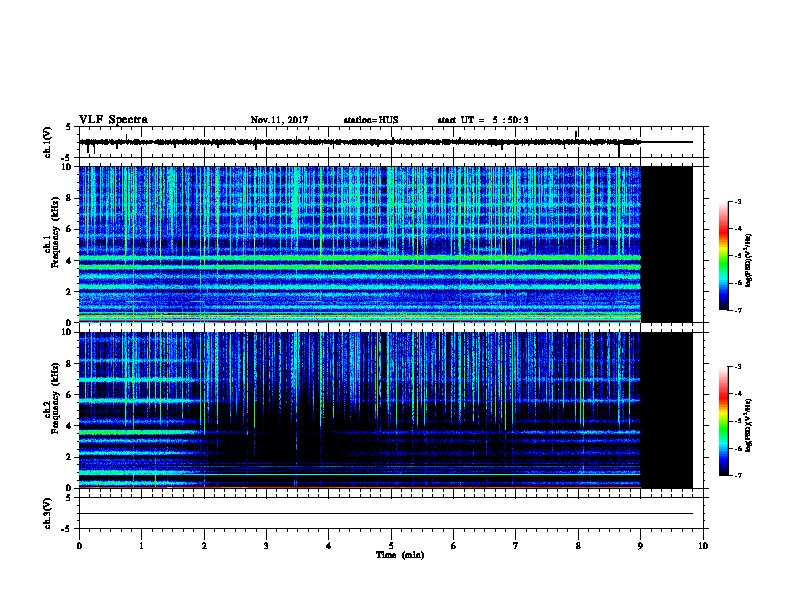The height and width of the screenshot is (612, 792).
Task: Click the "-7" tick on ch.1 colorbar
Action: click(x=737, y=310)
